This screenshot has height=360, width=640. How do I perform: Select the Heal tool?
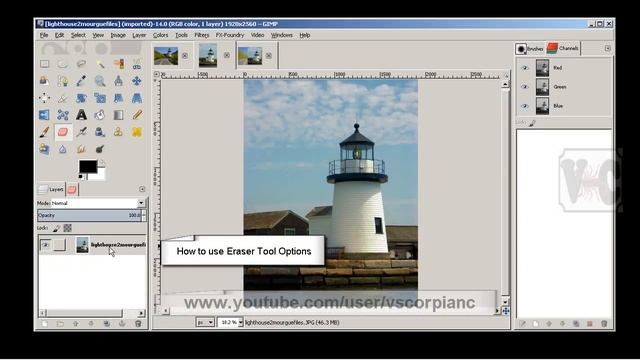click(137, 132)
